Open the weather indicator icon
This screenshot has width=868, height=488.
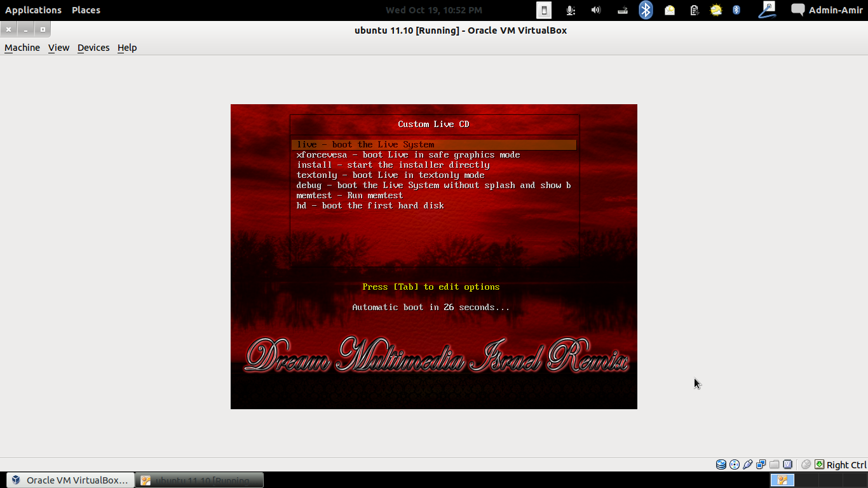tap(716, 10)
